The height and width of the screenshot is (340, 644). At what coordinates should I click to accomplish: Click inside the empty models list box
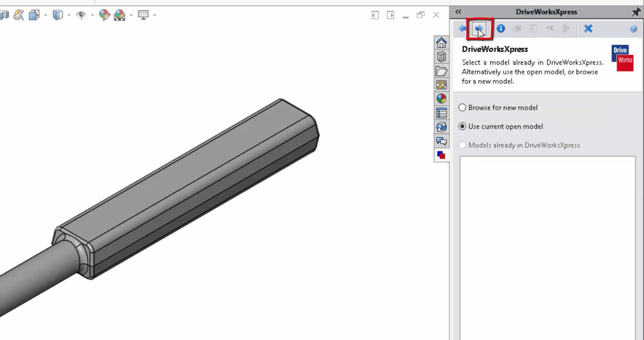pos(547,246)
